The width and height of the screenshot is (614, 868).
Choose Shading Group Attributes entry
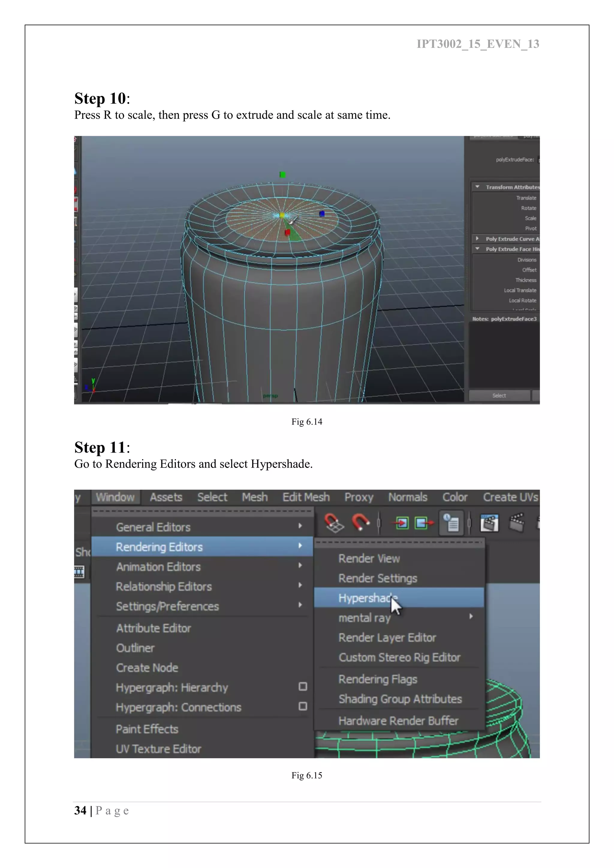click(x=400, y=699)
